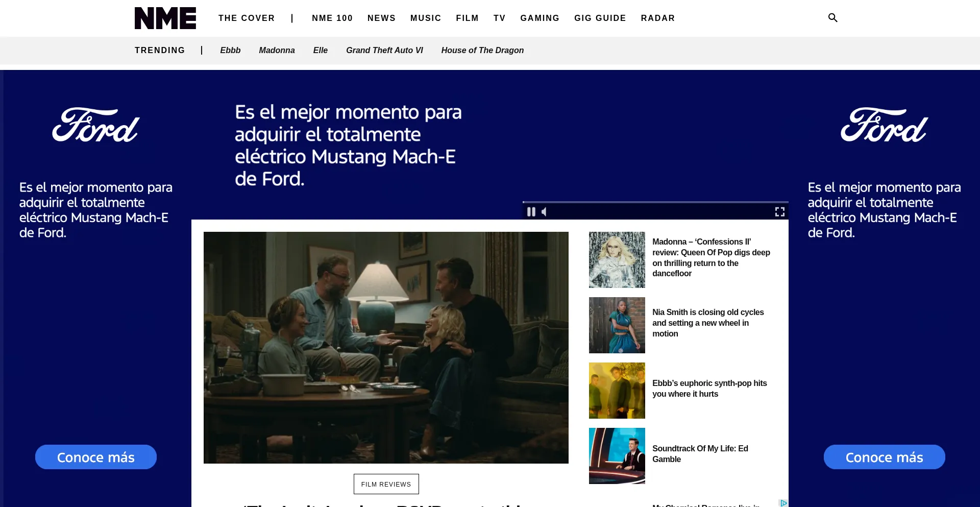Click the center Ford Mustang Mach-E ad text
980x507 pixels.
click(348, 146)
